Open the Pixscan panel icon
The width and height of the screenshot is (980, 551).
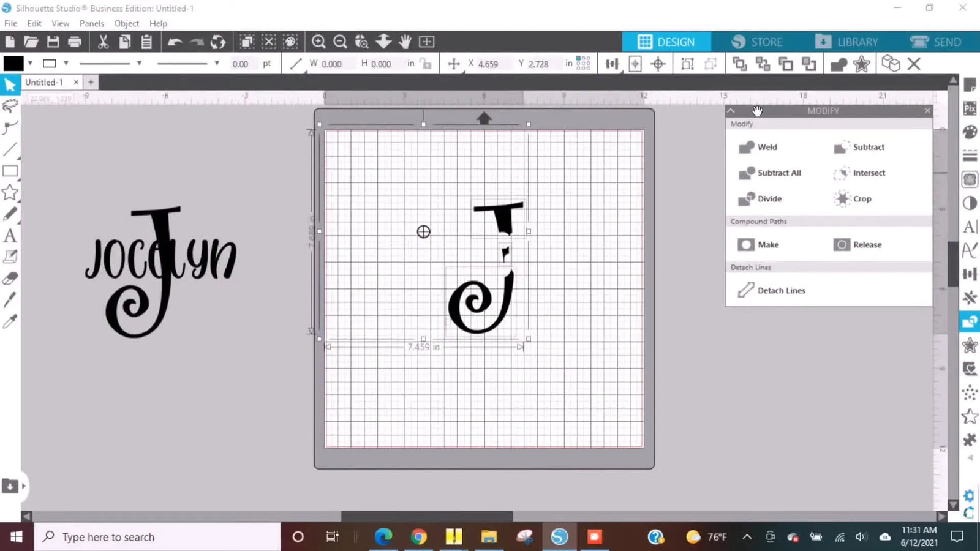(970, 108)
